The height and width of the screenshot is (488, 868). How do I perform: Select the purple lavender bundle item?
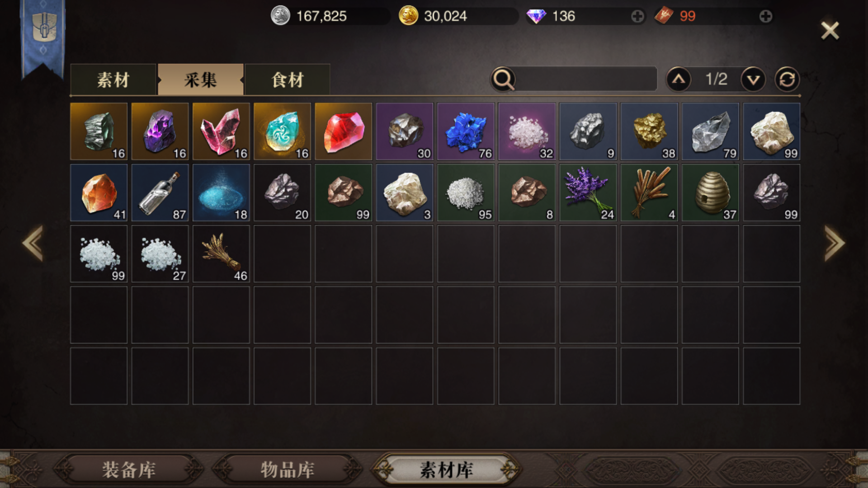pos(588,193)
